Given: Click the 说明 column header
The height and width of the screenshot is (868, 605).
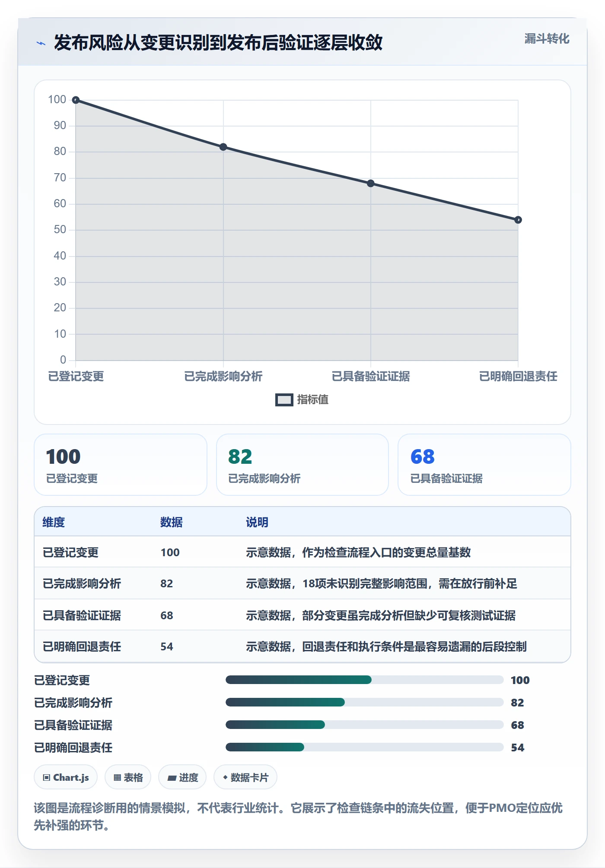Looking at the screenshot, I should click(257, 522).
